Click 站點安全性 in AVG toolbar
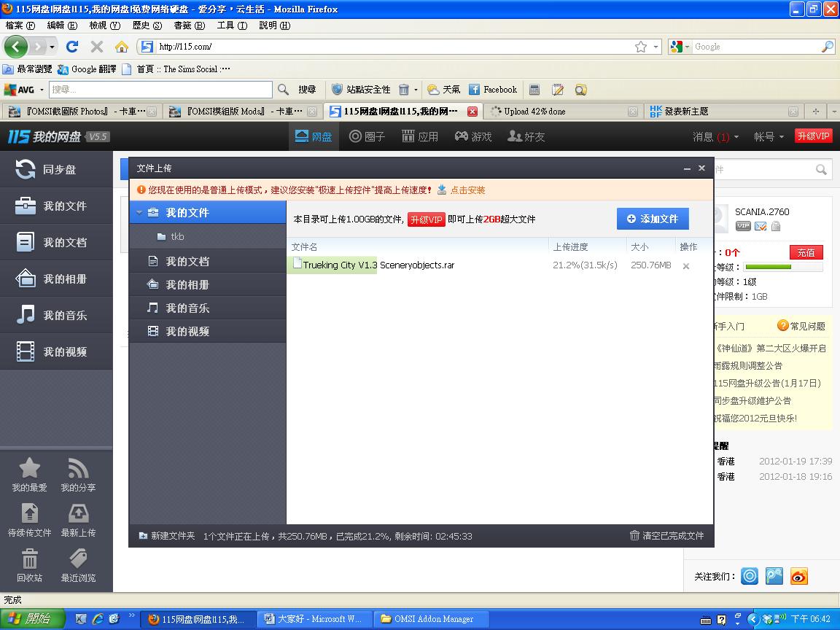840x630 pixels. pyautogui.click(x=361, y=90)
